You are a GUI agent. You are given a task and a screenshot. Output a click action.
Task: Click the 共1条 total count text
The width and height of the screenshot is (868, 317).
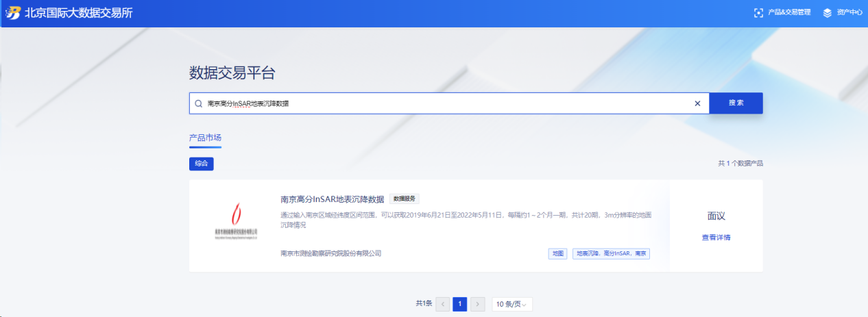point(424,303)
